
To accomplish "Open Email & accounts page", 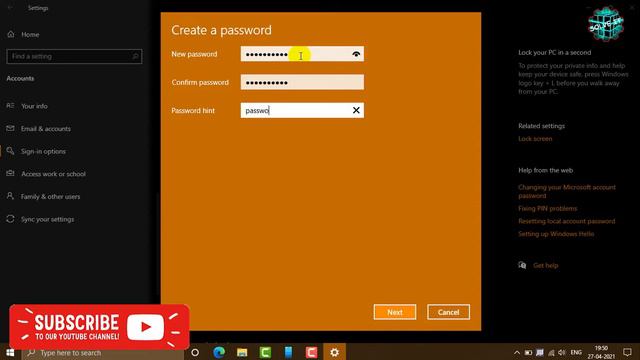I will (x=46, y=129).
